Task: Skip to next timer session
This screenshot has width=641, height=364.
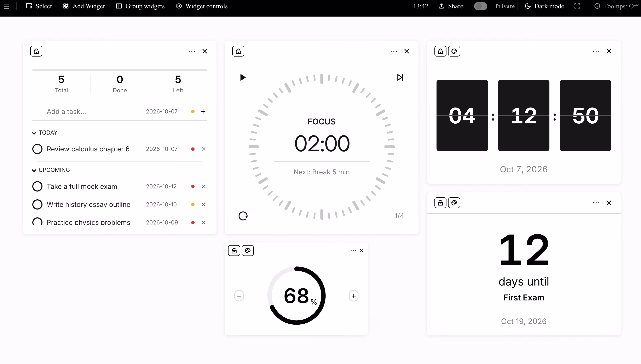Action: [x=400, y=77]
